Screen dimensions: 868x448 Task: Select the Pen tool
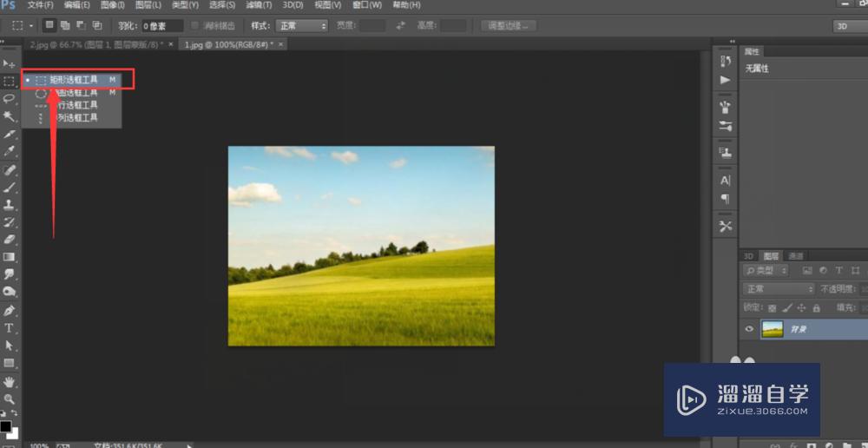(9, 310)
